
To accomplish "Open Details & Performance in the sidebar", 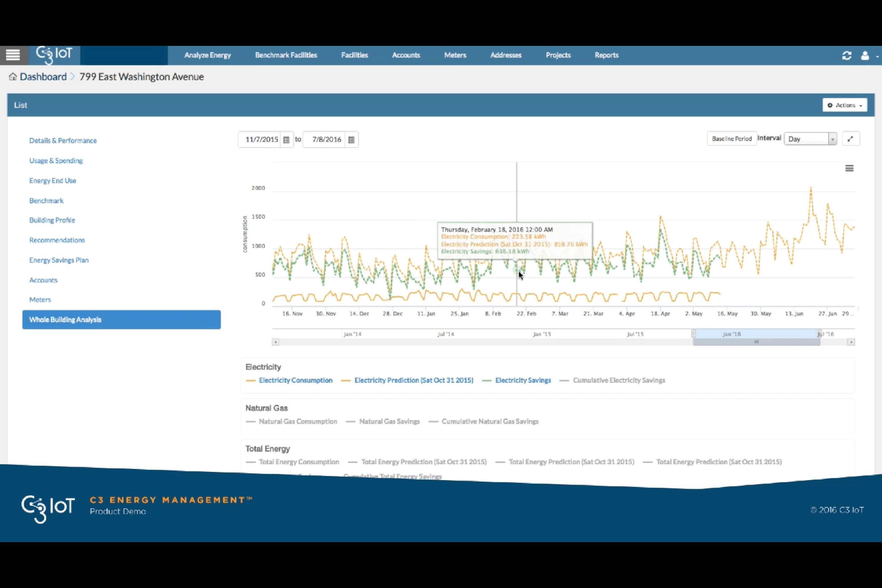I will coord(63,141).
